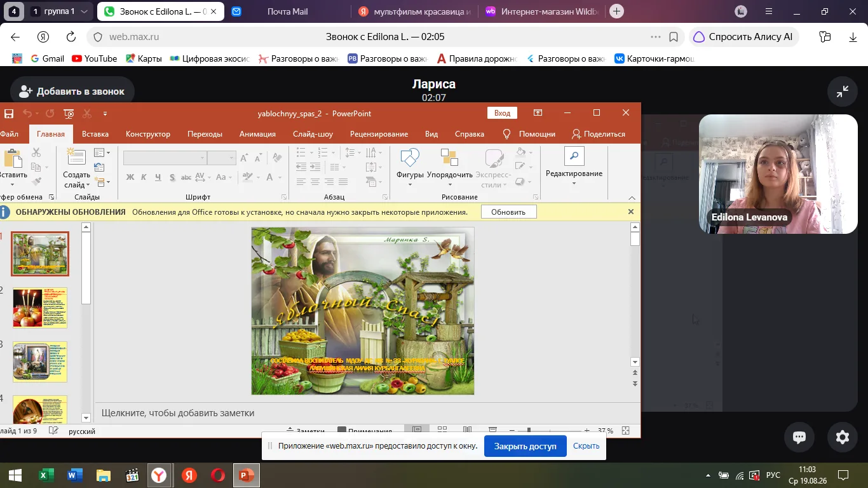
Task: Open the font size combo box
Action: (222, 158)
